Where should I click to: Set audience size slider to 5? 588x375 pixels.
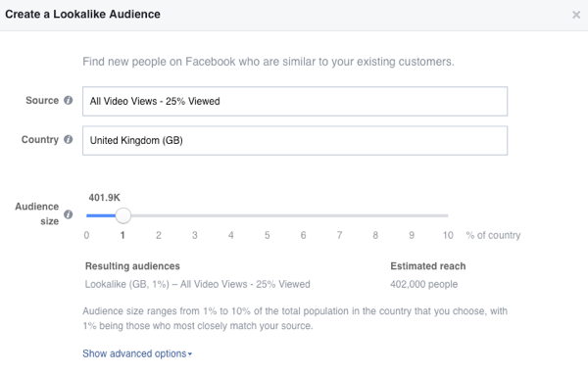click(x=267, y=215)
